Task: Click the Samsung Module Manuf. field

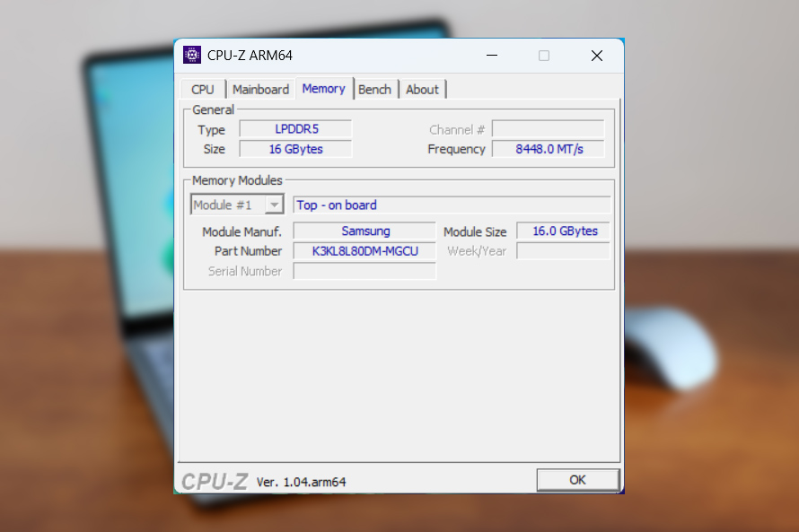Action: tap(364, 231)
